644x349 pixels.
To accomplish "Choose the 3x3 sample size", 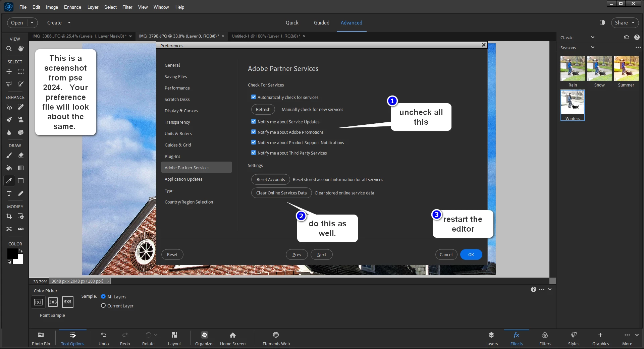I will [53, 302].
